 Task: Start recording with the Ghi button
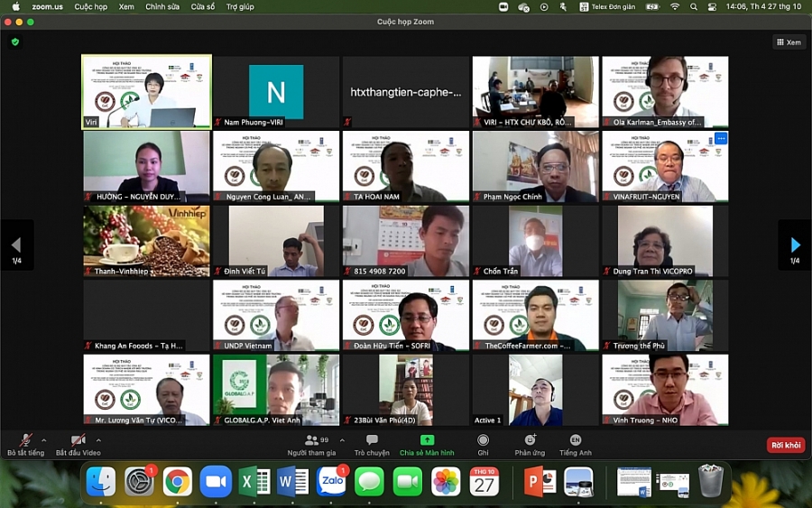483,441
